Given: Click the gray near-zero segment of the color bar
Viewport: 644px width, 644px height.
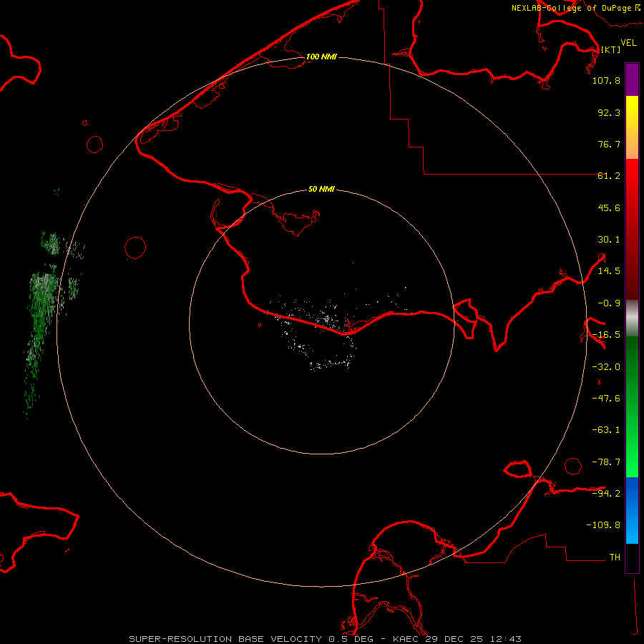Looking at the screenshot, I should [632, 318].
